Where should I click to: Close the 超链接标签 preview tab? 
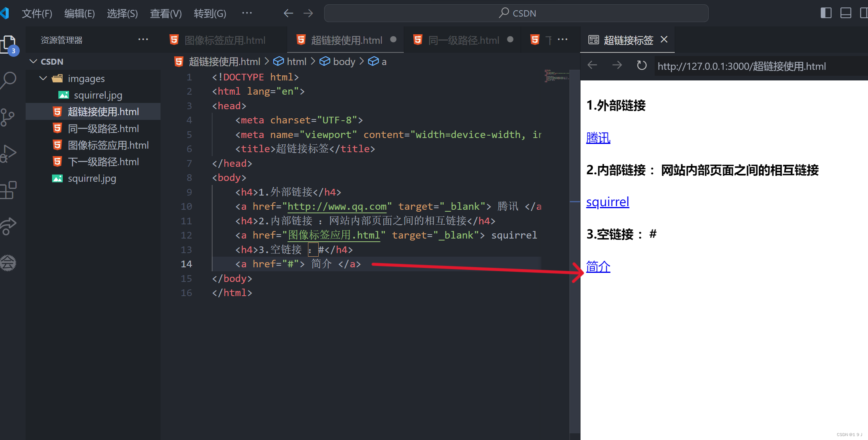[x=664, y=39]
